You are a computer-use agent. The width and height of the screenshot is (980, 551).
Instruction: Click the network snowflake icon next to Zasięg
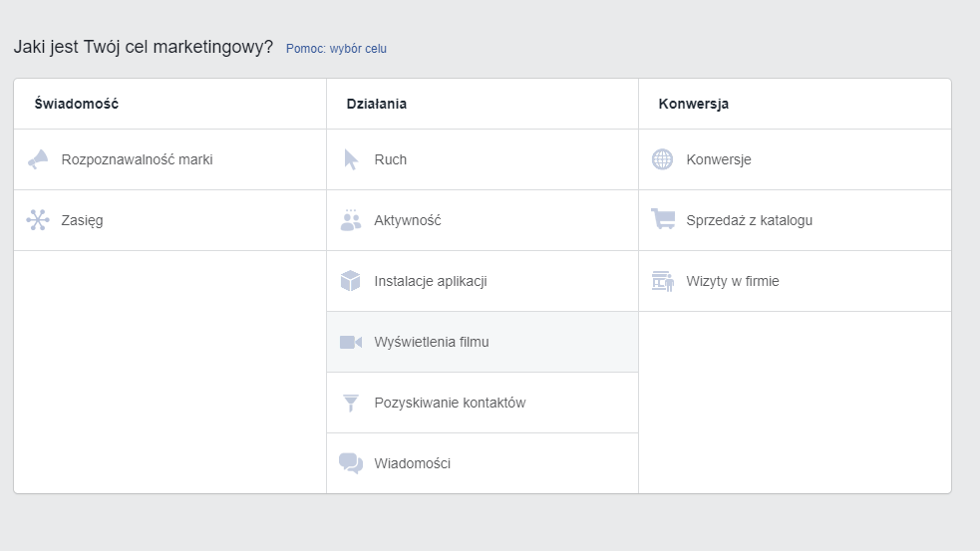pyautogui.click(x=38, y=220)
